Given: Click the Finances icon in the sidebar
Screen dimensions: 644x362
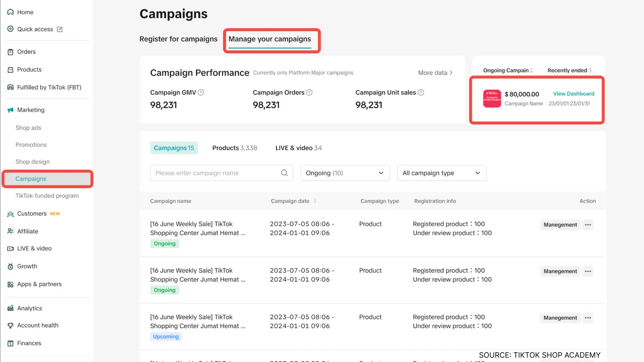Looking at the screenshot, I should tap(10, 343).
